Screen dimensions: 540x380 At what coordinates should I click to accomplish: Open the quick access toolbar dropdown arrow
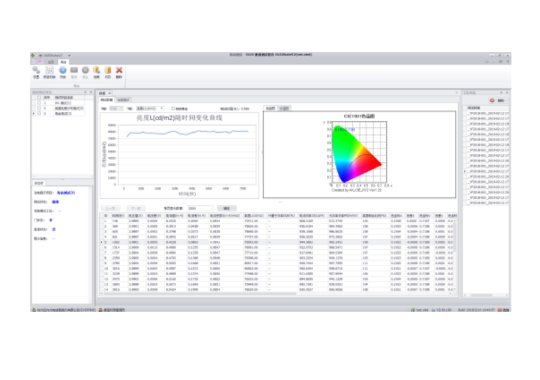(x=69, y=55)
